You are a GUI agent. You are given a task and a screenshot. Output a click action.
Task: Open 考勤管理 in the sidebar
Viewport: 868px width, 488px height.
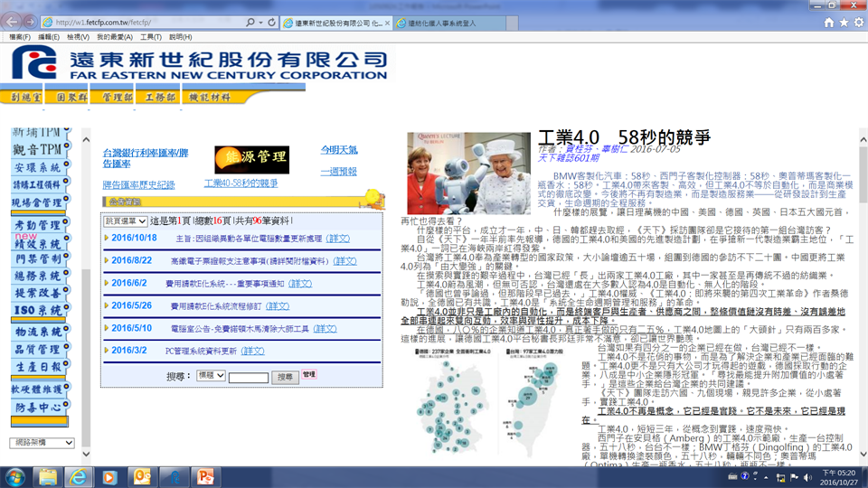click(x=37, y=224)
